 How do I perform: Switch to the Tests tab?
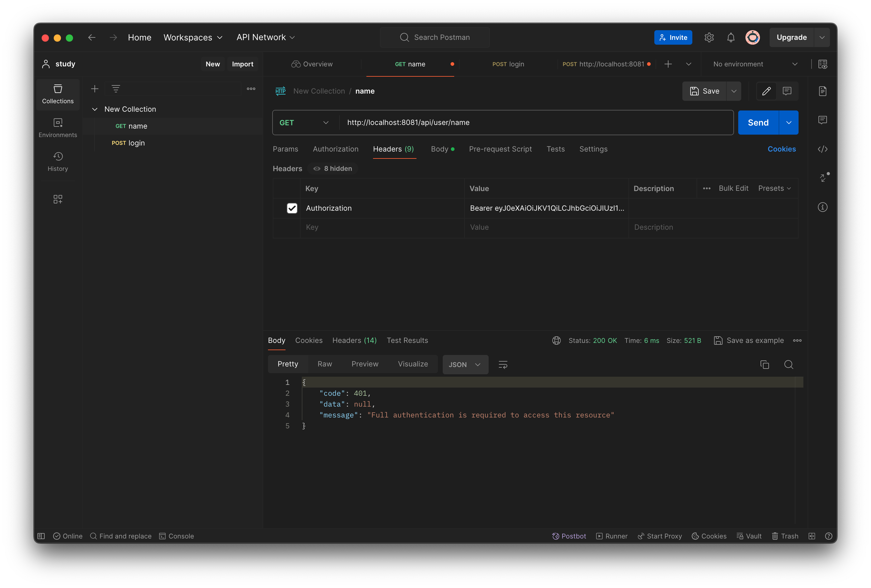(x=555, y=149)
